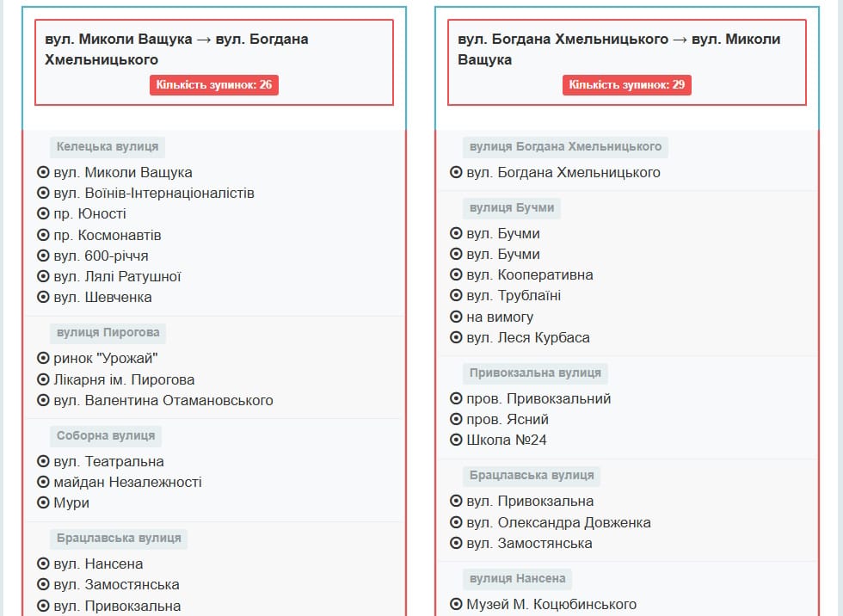The height and width of the screenshot is (616, 843).
Task: Click the stop icon beside пр. Юності
Action: click(x=43, y=213)
